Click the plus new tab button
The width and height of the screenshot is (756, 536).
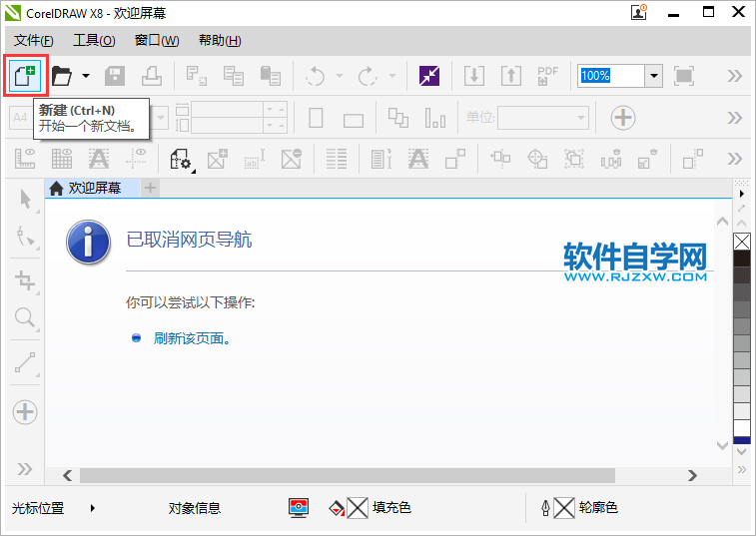[151, 188]
